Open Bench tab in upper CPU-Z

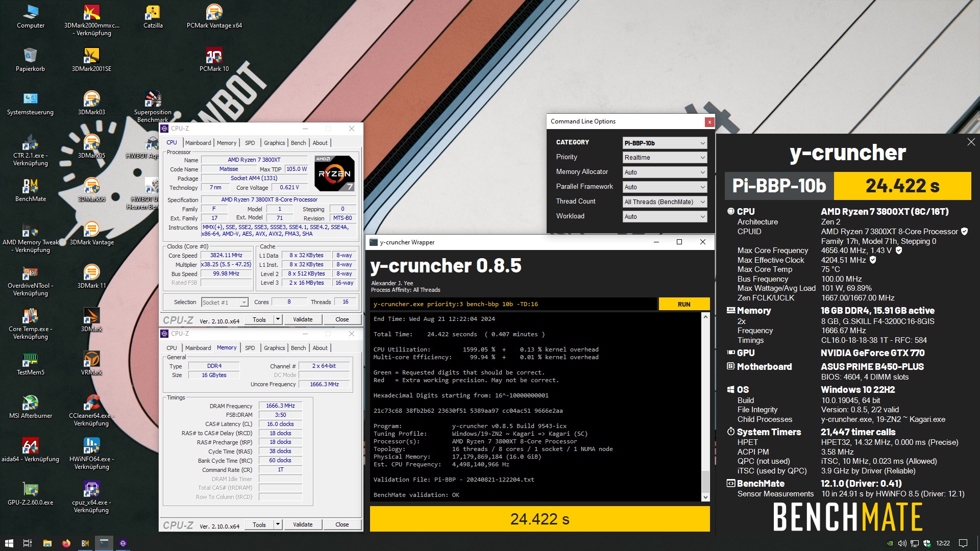(x=298, y=143)
